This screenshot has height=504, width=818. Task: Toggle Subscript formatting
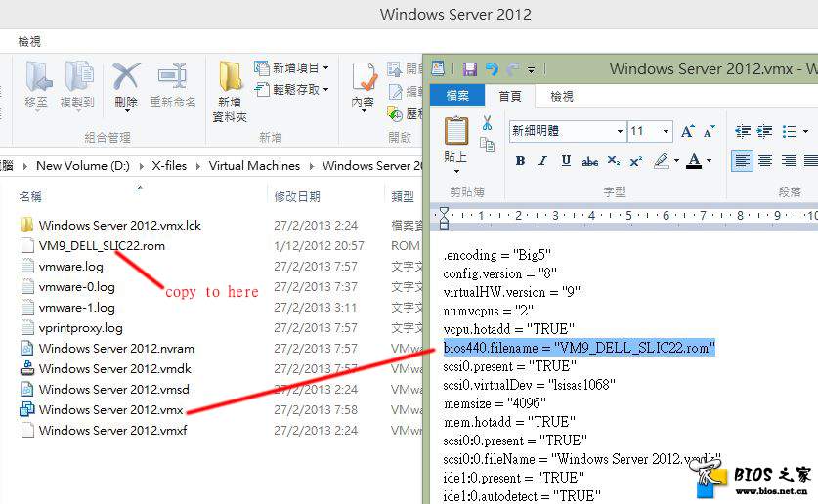pos(614,161)
